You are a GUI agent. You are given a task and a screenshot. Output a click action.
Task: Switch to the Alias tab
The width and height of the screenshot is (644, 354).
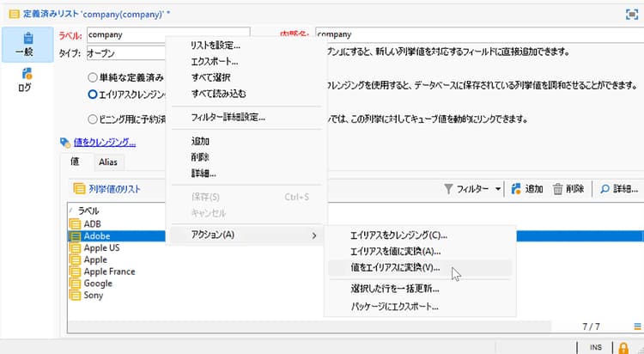108,162
